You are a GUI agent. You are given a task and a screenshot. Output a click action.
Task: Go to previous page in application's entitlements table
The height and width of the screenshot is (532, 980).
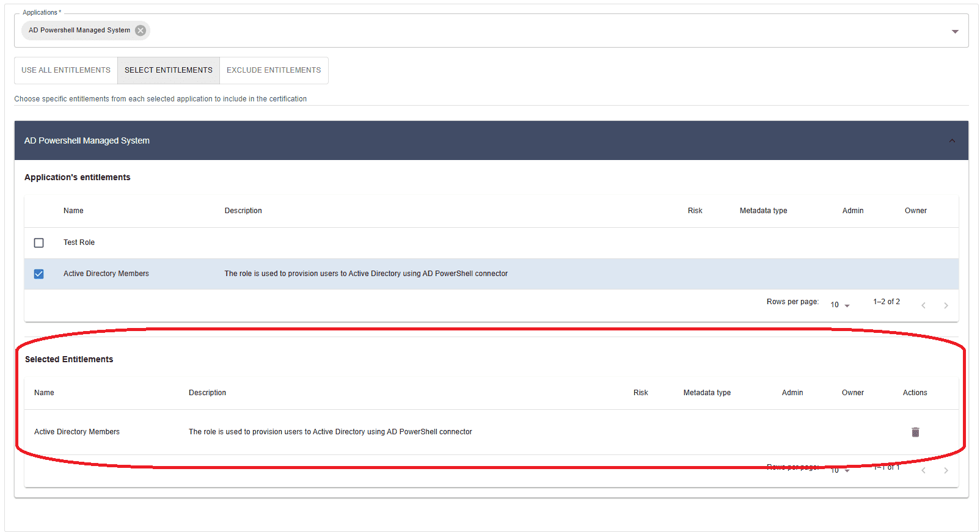(x=923, y=305)
